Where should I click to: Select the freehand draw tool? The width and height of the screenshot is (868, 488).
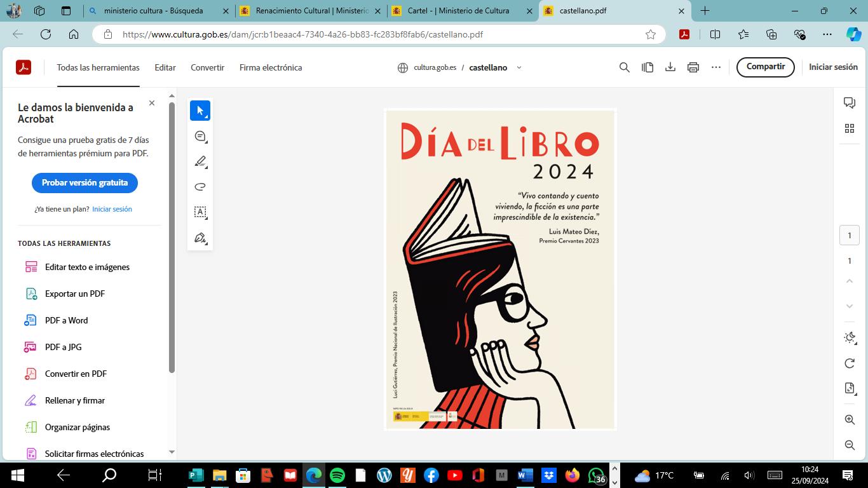[200, 187]
